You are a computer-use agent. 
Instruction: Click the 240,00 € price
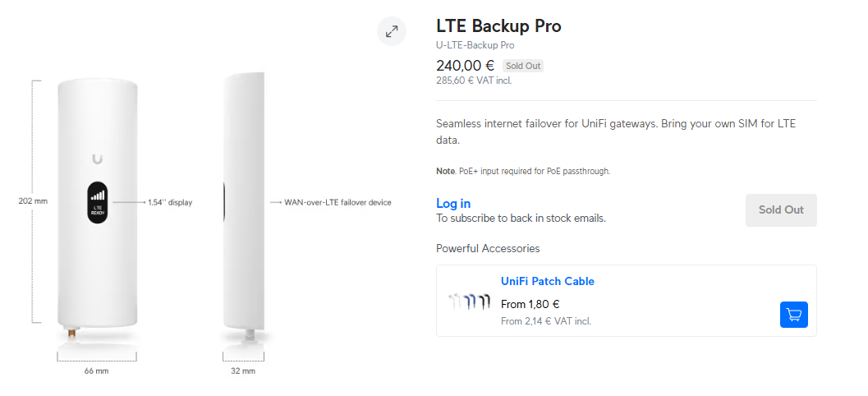point(465,66)
